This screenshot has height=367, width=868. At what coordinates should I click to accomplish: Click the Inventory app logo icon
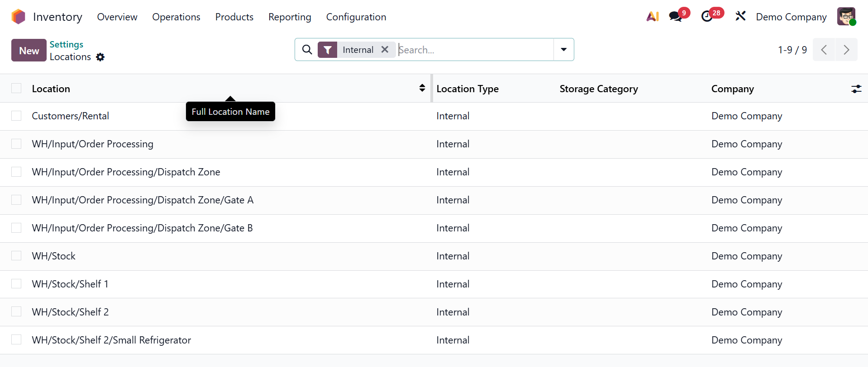click(19, 17)
